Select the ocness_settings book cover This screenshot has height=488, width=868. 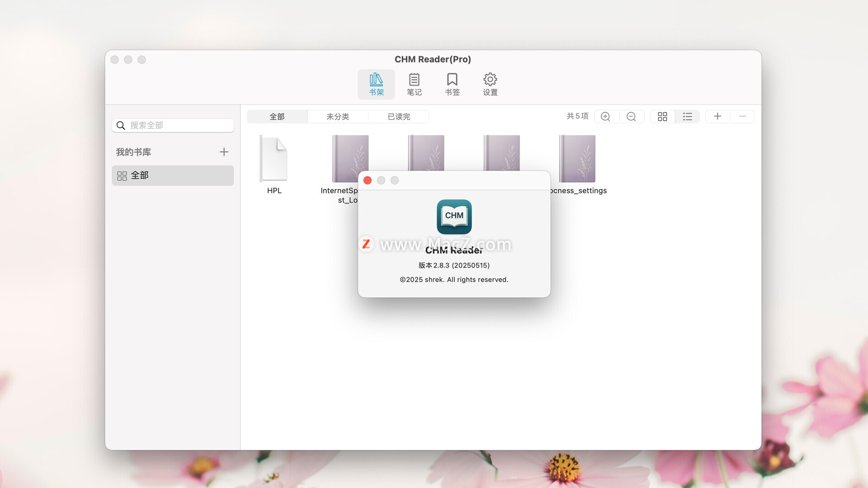(x=577, y=159)
